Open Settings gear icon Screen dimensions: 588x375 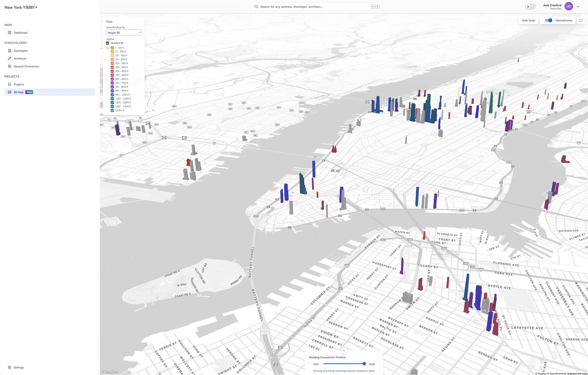[9, 367]
